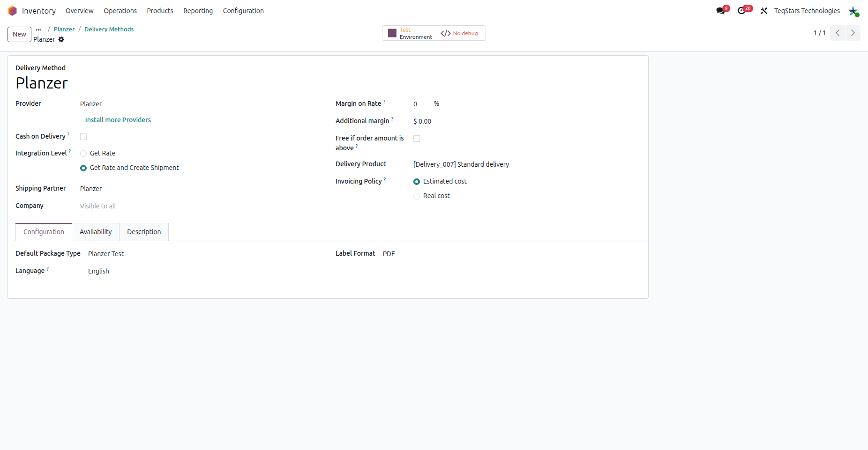This screenshot has width=868, height=450.
Task: Open the TeqStars Technologies company switcher
Action: pos(807,11)
